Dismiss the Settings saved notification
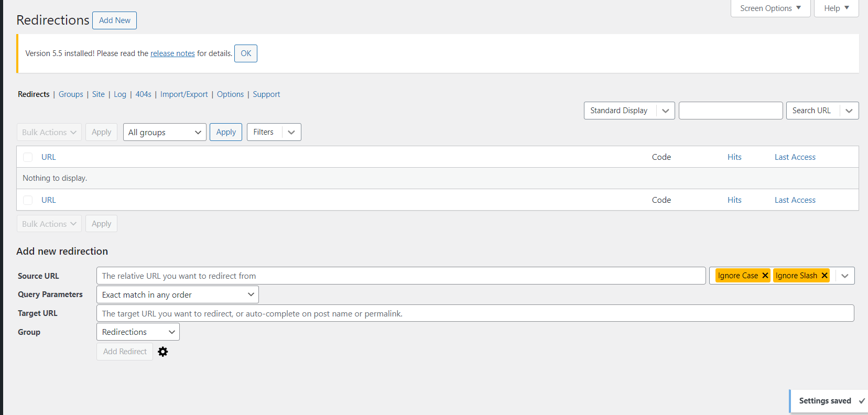This screenshot has width=868, height=415. (x=861, y=401)
